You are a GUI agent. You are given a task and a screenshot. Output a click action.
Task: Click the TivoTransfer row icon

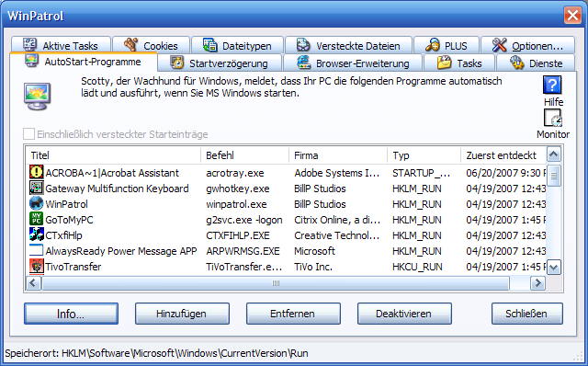click(x=37, y=266)
